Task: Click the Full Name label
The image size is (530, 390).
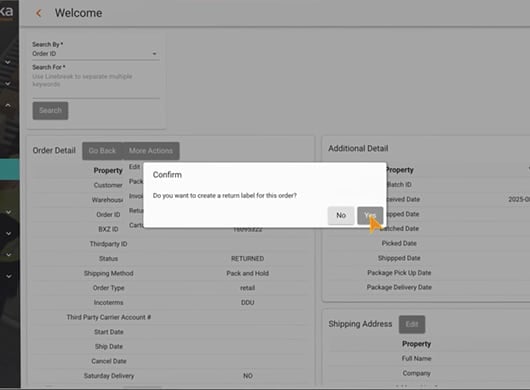Action: 416,359
